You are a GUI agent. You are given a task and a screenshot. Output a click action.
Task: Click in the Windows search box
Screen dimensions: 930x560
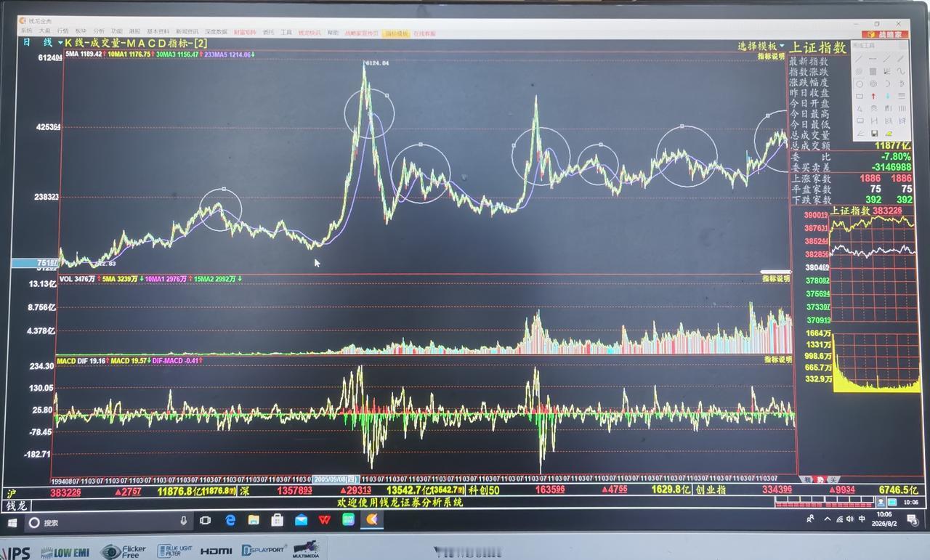(110, 522)
